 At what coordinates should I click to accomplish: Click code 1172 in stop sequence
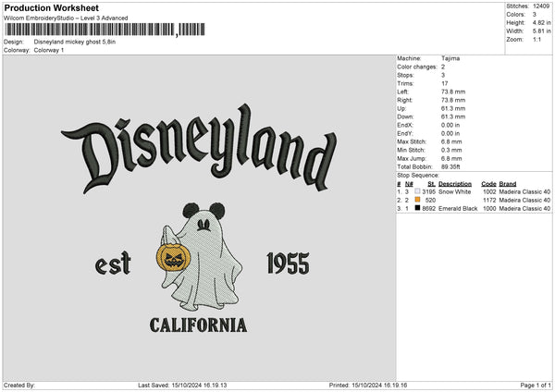[489, 201]
